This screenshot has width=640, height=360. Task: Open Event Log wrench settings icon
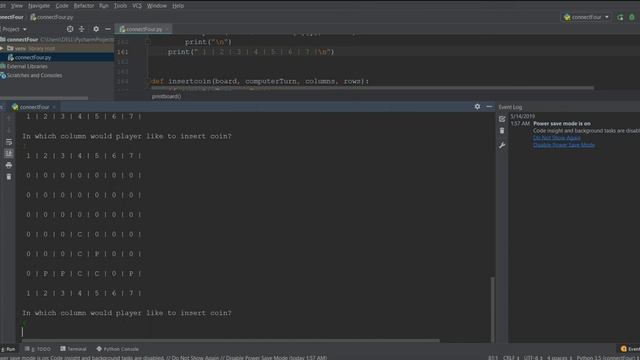pos(502,145)
